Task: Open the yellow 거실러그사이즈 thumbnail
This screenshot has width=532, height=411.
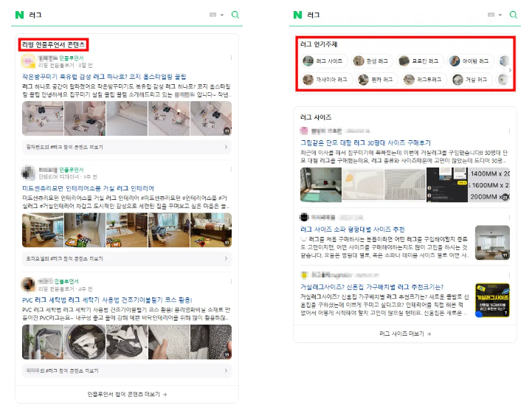Action: point(492,300)
